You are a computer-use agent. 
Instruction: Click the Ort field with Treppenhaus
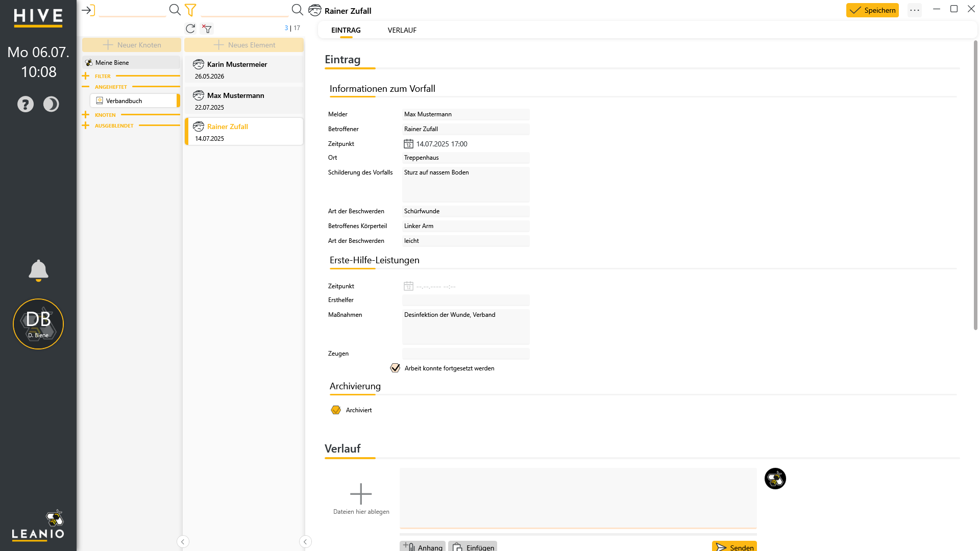(466, 158)
